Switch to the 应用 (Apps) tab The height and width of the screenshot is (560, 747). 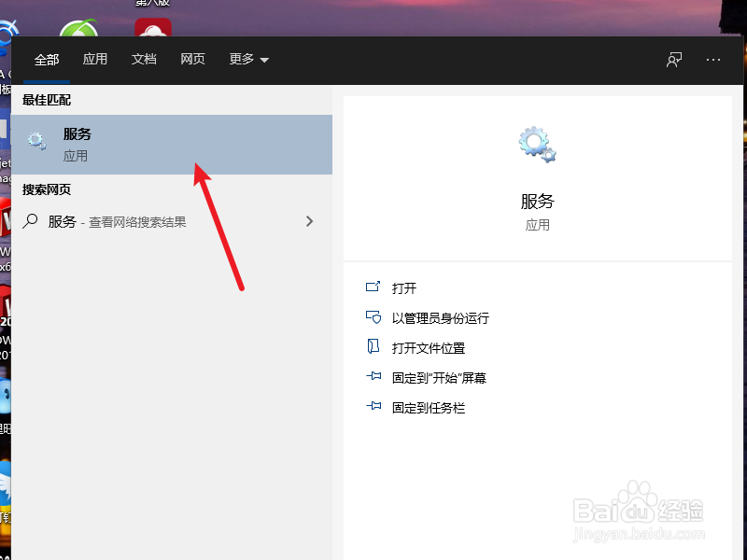(94, 59)
